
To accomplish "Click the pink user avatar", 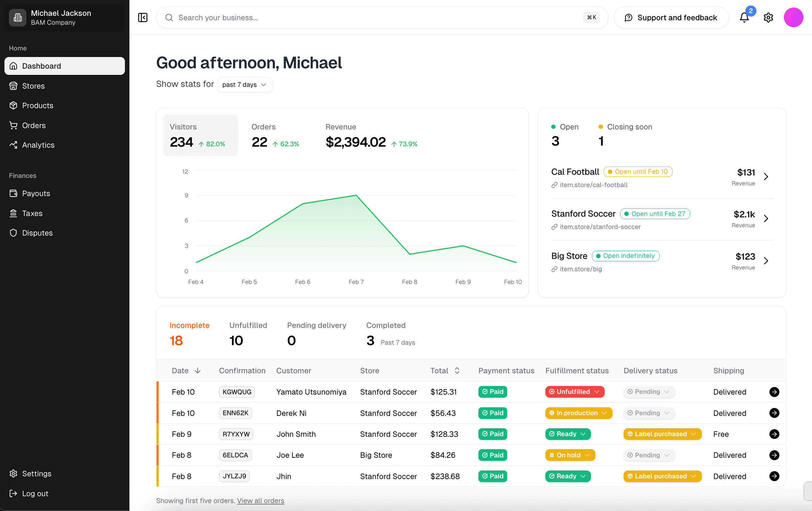I will [793, 18].
